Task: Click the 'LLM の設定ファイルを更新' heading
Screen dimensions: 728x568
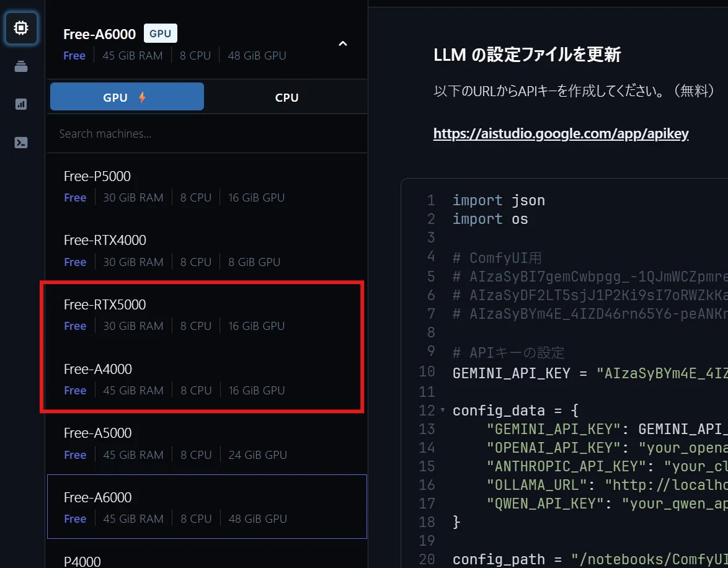Action: click(527, 55)
